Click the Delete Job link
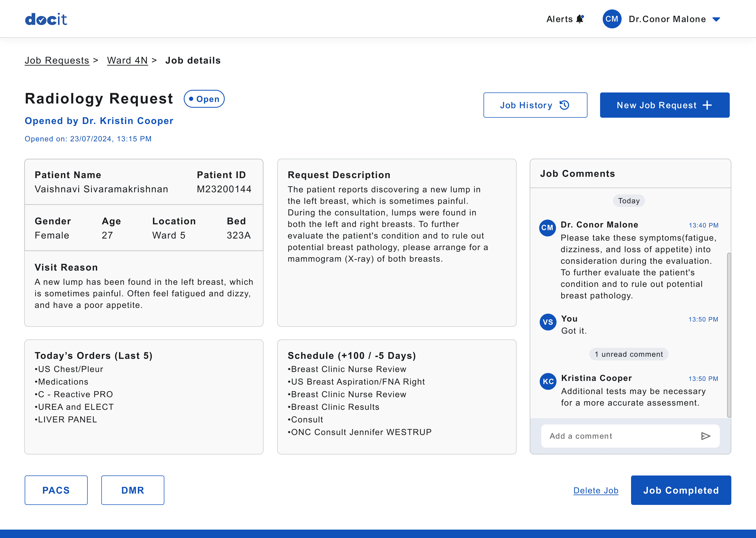 (x=595, y=490)
